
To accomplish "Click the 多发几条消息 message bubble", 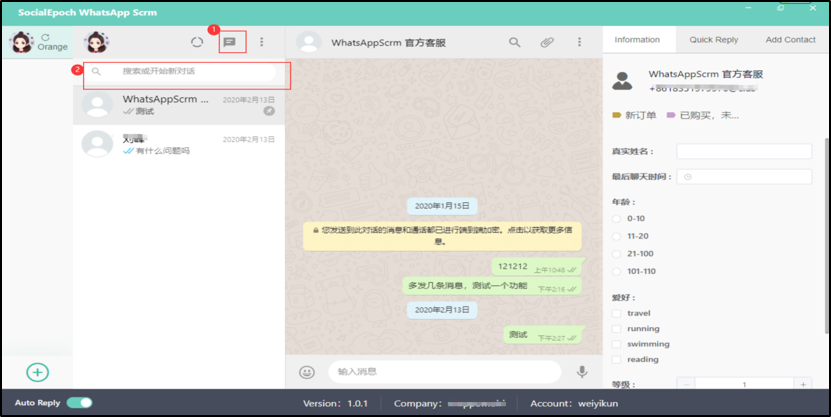I will [492, 286].
